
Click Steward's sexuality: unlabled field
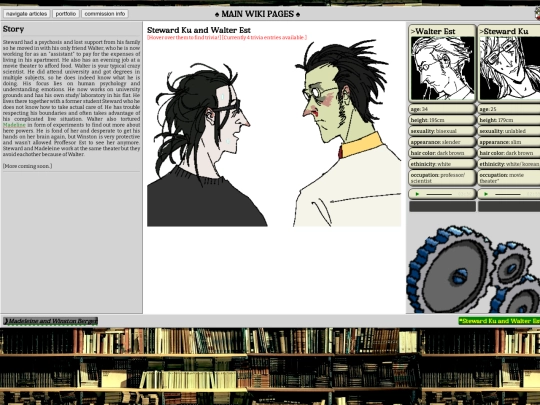(x=509, y=131)
